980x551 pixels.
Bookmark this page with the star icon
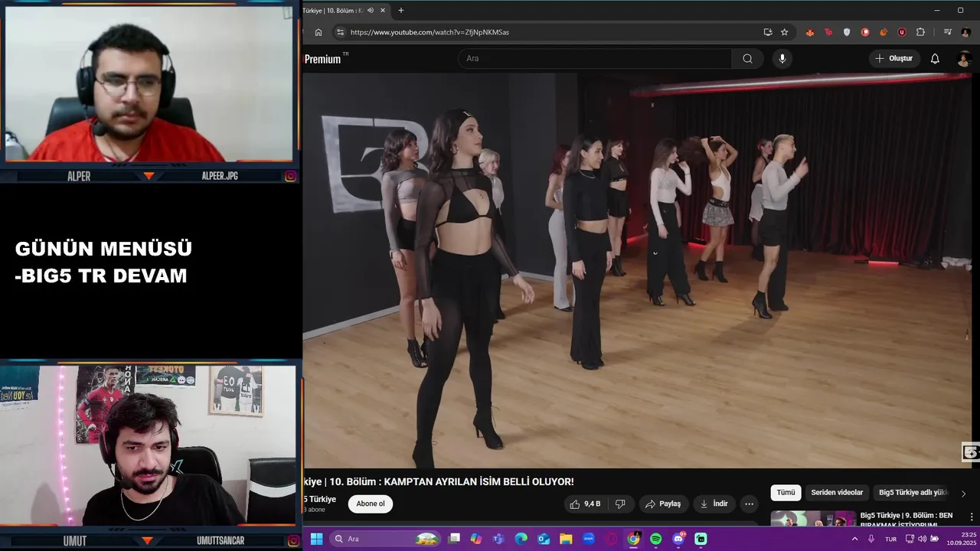pyautogui.click(x=785, y=32)
